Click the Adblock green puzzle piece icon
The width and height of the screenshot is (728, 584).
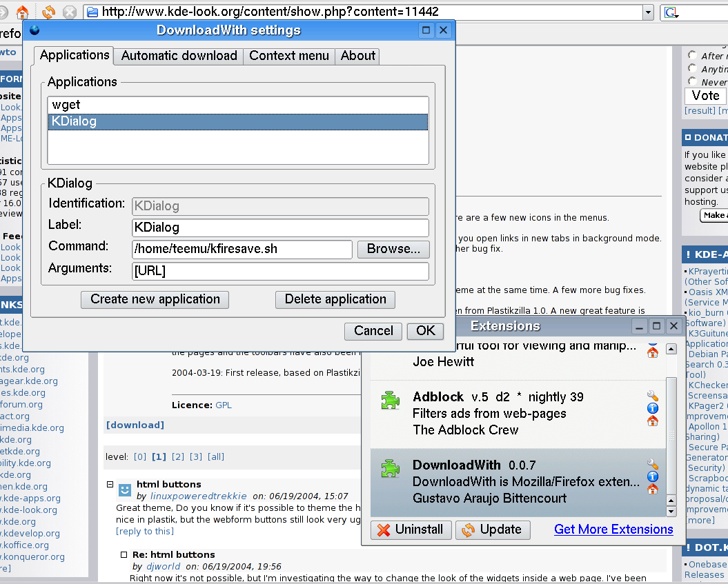390,400
